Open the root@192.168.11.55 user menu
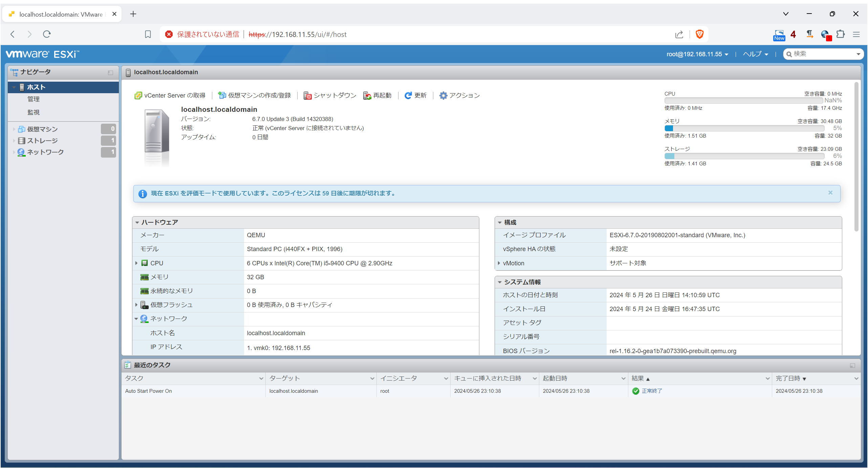 (697, 54)
